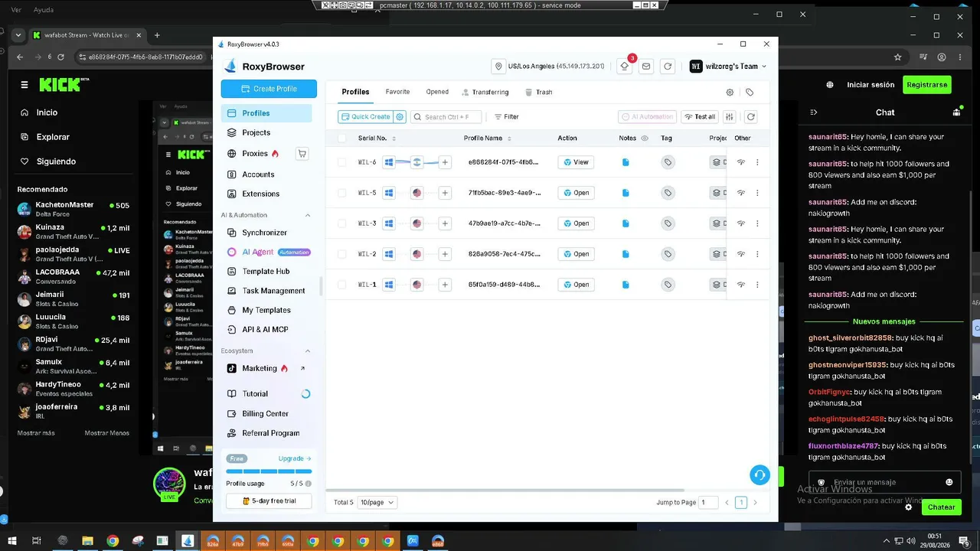980x551 pixels.
Task: Open Chrome tab search dropdown arrow
Action: pos(19,34)
